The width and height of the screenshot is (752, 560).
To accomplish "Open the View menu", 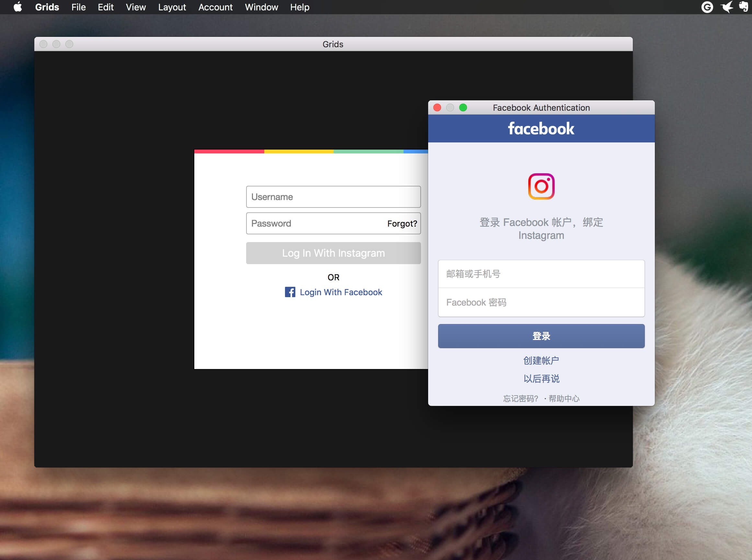I will point(136,7).
